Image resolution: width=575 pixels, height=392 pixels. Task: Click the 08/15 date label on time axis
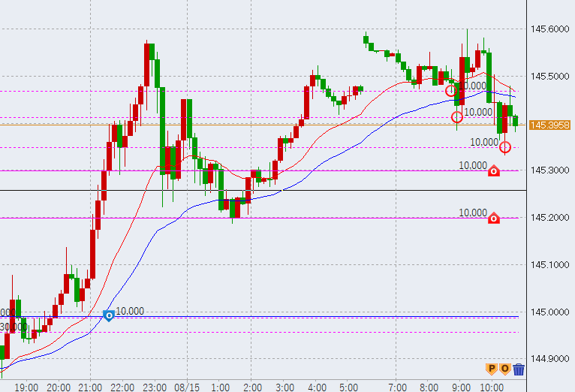(188, 387)
